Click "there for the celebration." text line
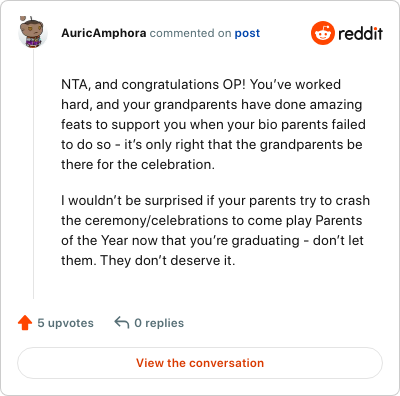 pos(138,164)
